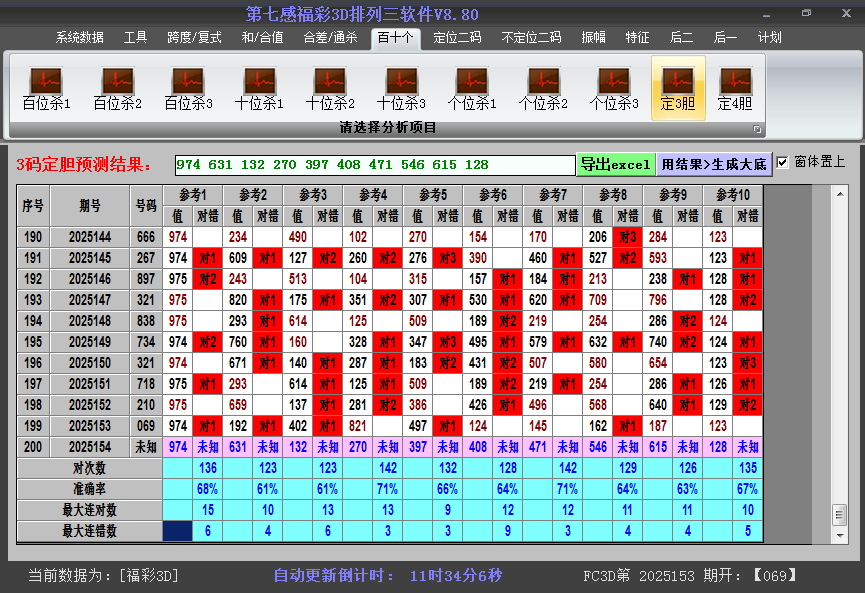Toggle the 窗体置上 checkbox
Image resolution: width=865 pixels, height=593 pixels.
[782, 163]
